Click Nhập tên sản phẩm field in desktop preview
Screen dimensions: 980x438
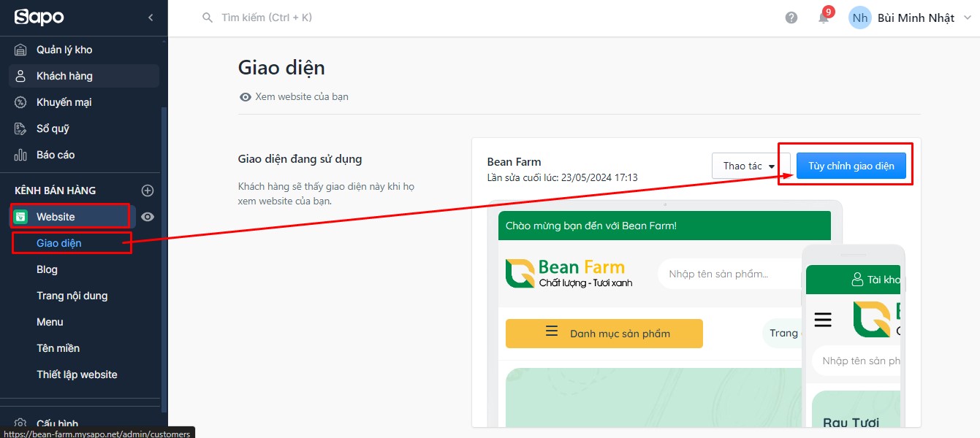(729, 274)
